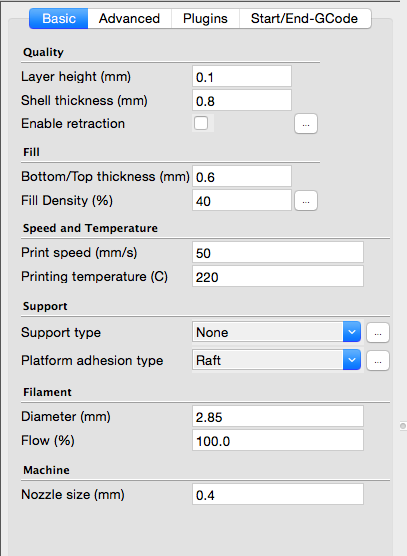The width and height of the screenshot is (407, 556).
Task: Focus the Printing temperature field
Action: pos(278,276)
